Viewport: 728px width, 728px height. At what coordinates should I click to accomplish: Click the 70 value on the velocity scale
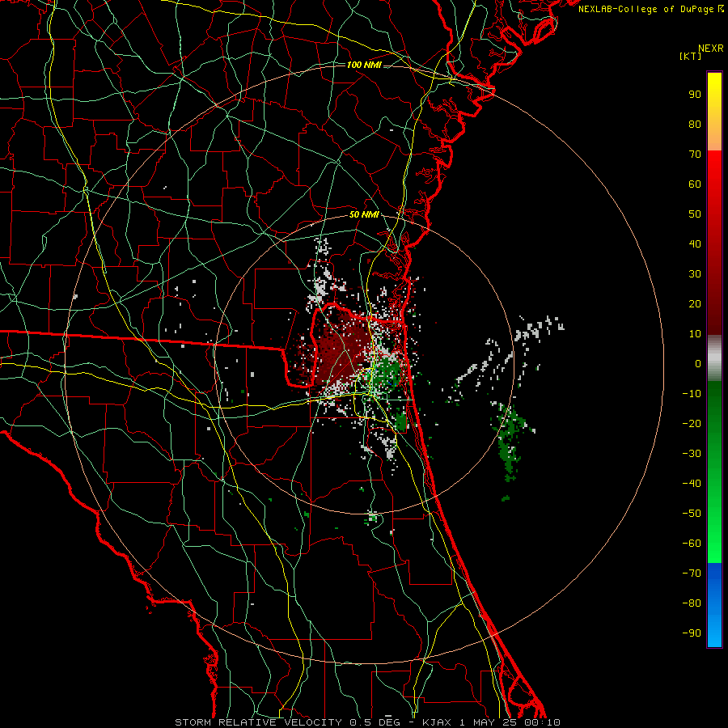pyautogui.click(x=695, y=154)
